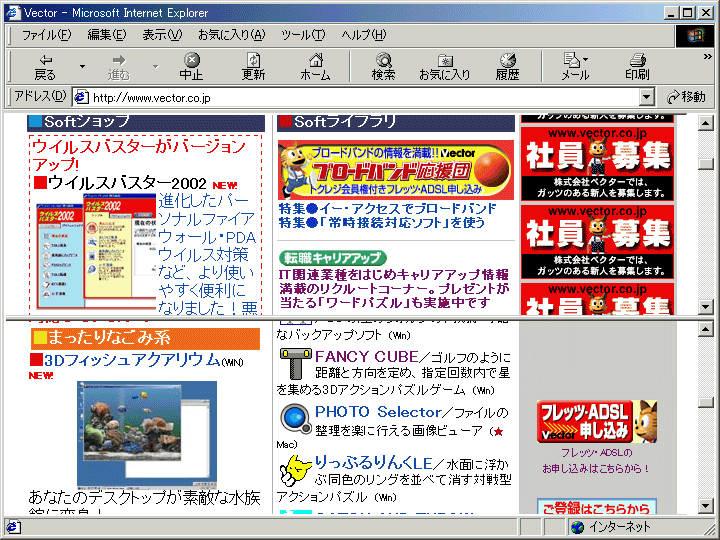Image resolution: width=720 pixels, height=540 pixels.
Task: Click the Windows logo throbber icon
Action: (694, 36)
